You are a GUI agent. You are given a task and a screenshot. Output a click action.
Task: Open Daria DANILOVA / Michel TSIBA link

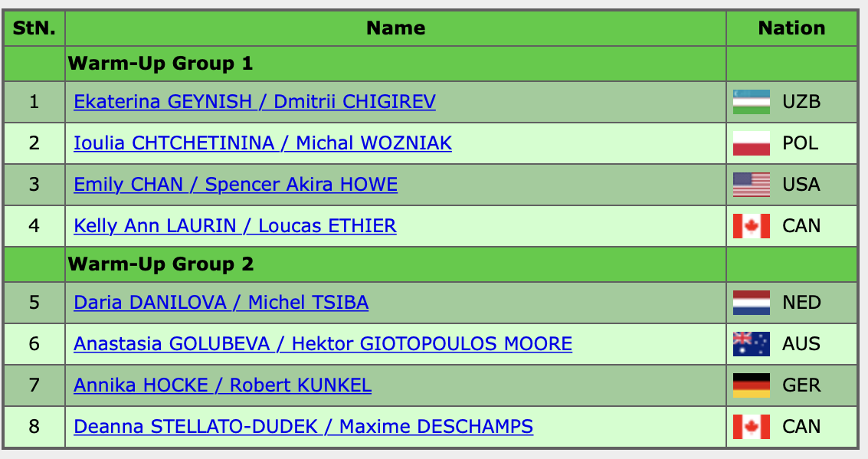[221, 303]
